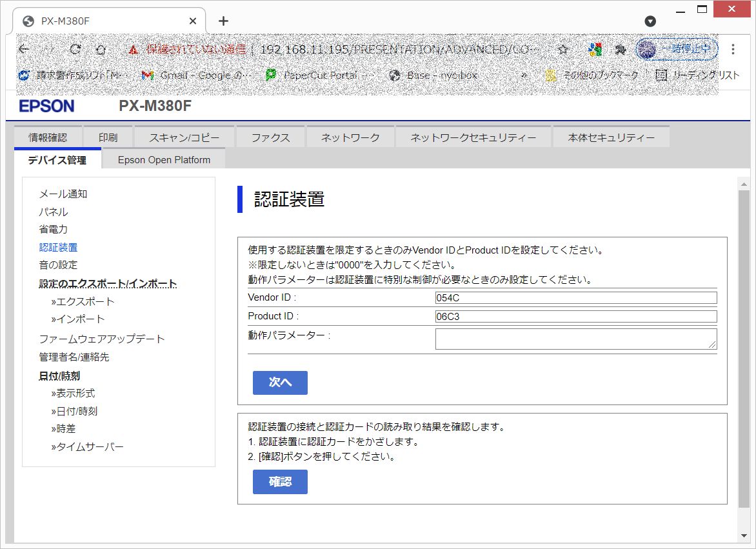Click the tab search dropdown circle icon

coord(650,21)
